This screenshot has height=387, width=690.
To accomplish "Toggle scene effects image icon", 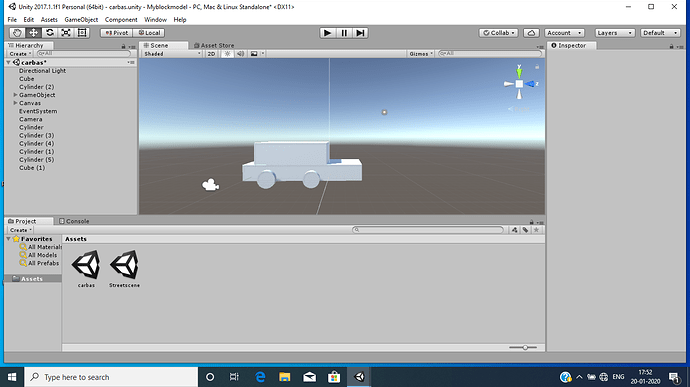I will pyautogui.click(x=254, y=54).
